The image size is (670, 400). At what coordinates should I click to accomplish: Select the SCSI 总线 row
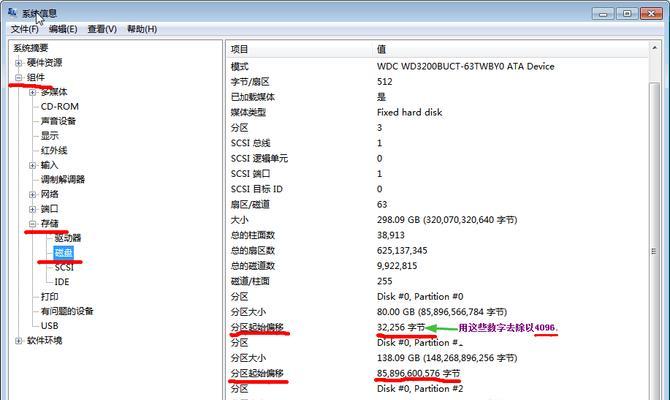(x=437, y=143)
